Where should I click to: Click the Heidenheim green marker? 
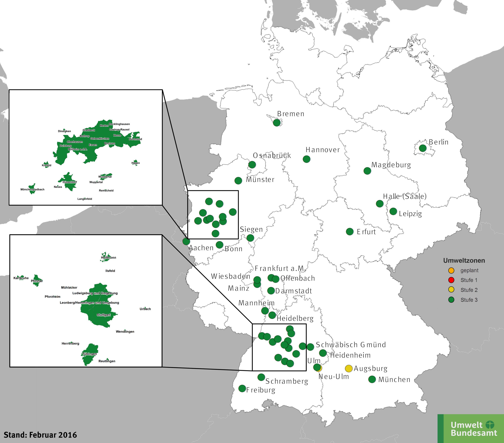(323, 353)
